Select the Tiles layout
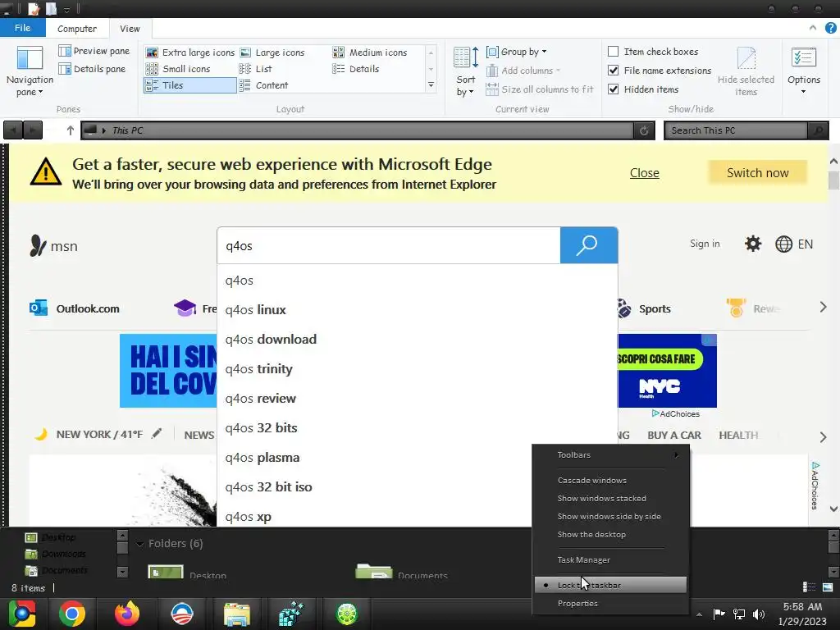The image size is (840, 630). pos(189,85)
